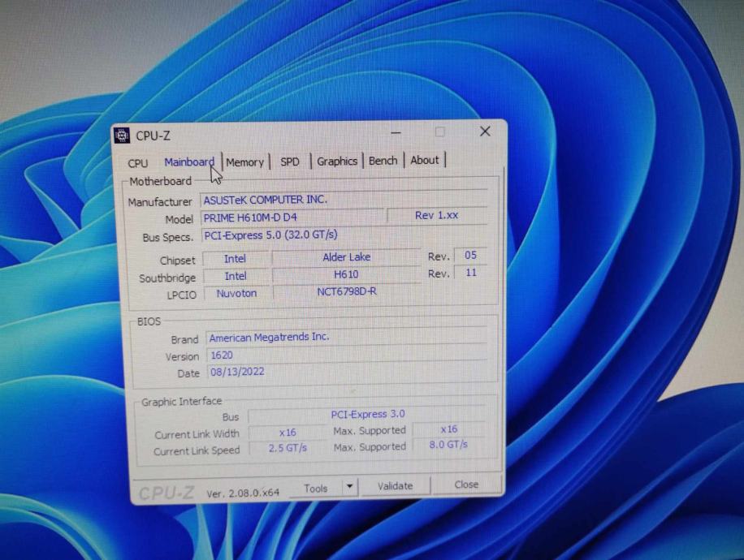Click the current link speed 2.5 GT/s

pyautogui.click(x=288, y=448)
